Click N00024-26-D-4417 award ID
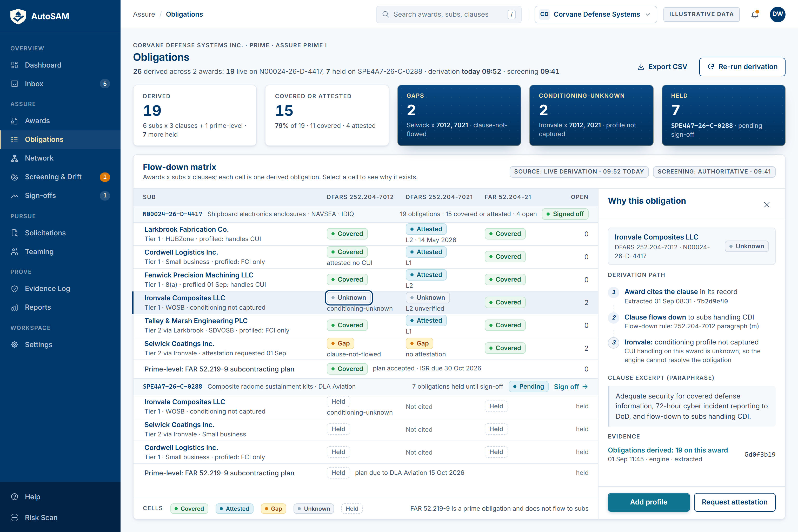This screenshot has height=532, width=798. tap(172, 214)
